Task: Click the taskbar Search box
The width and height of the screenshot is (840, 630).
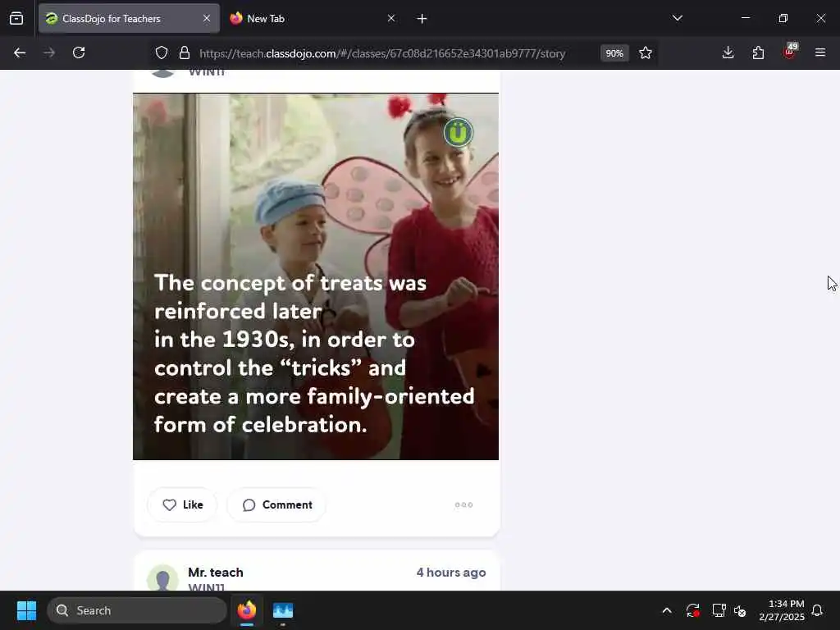Action: pyautogui.click(x=137, y=610)
